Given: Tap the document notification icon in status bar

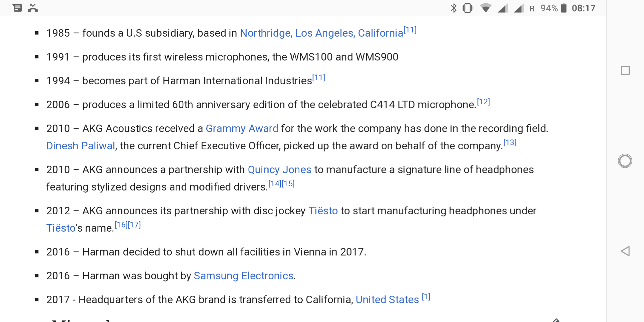Looking at the screenshot, I should pos(17,8).
